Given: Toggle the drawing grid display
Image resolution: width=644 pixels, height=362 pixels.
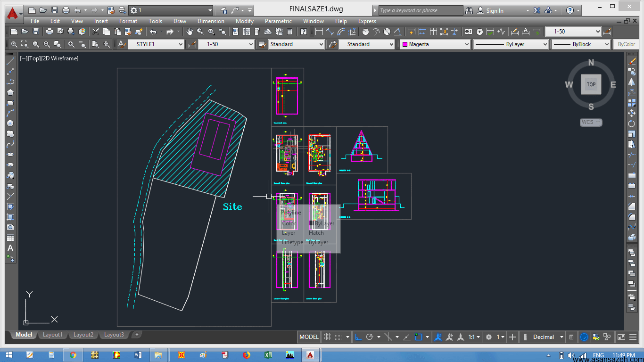Looking at the screenshot, I should tap(328, 337).
